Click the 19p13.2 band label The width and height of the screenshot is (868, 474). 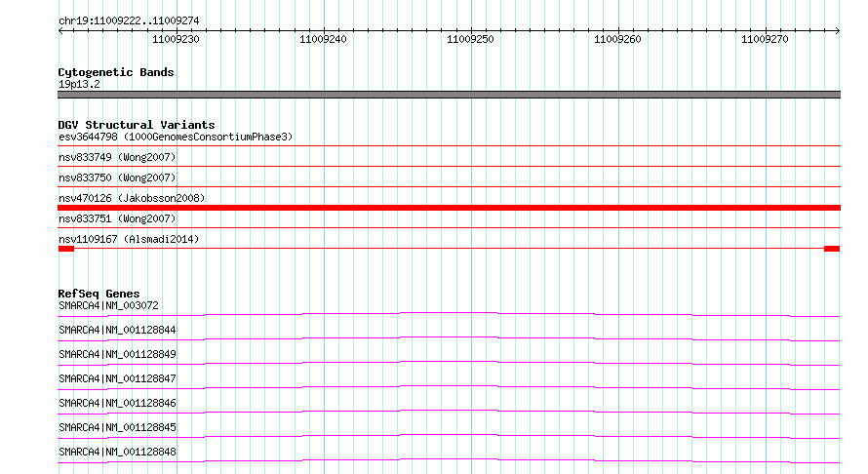[x=79, y=84]
